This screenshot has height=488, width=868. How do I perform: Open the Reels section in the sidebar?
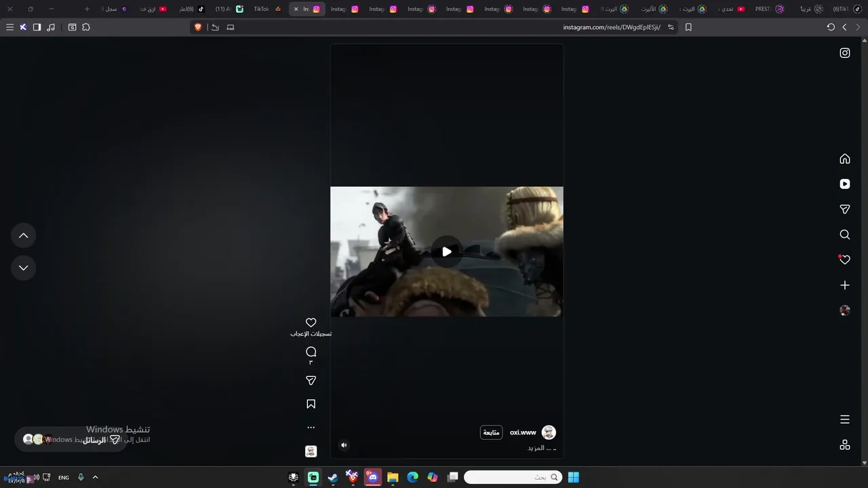pos(844,184)
